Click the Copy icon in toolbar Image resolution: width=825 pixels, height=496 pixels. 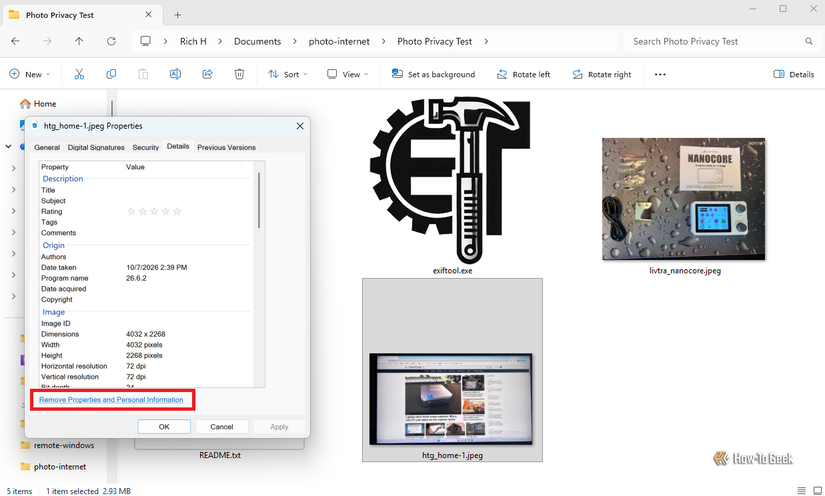(111, 74)
